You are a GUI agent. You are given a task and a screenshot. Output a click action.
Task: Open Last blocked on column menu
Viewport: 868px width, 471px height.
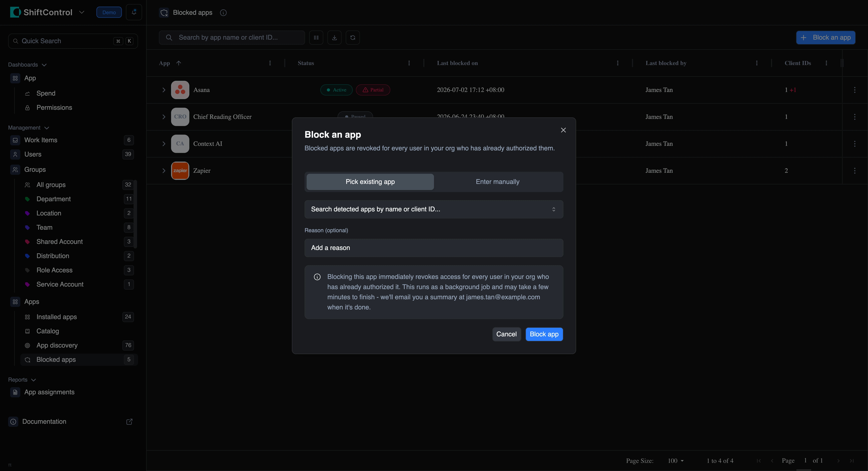coord(618,63)
